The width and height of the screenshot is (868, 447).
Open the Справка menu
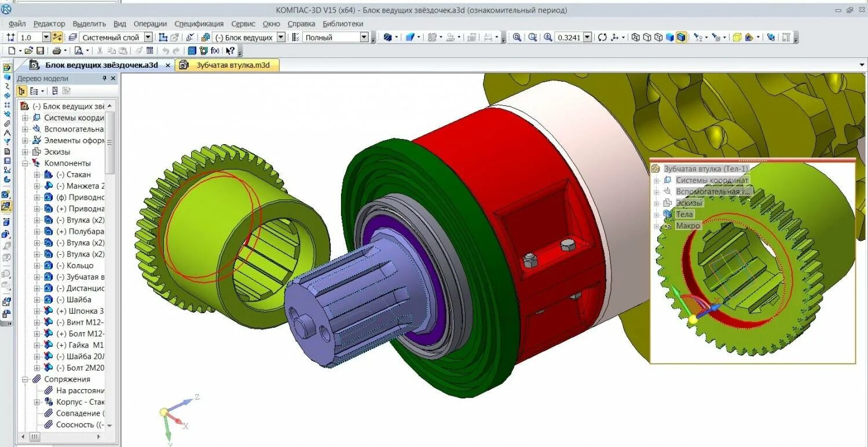tap(301, 24)
